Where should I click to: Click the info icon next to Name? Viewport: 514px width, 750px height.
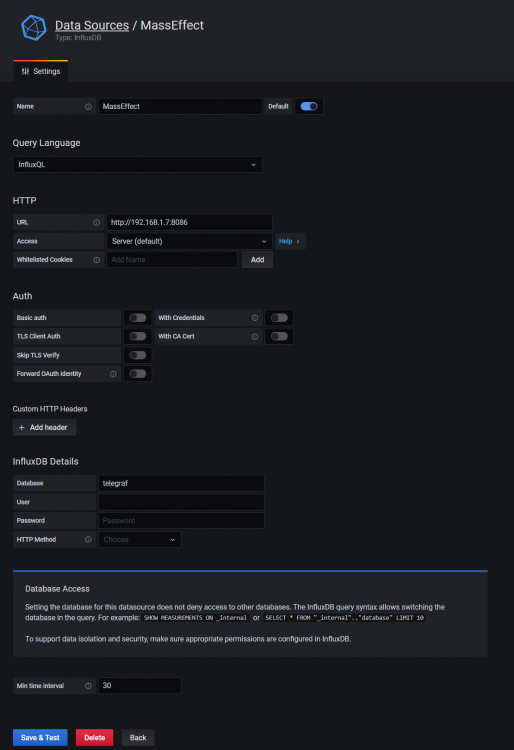(x=88, y=107)
